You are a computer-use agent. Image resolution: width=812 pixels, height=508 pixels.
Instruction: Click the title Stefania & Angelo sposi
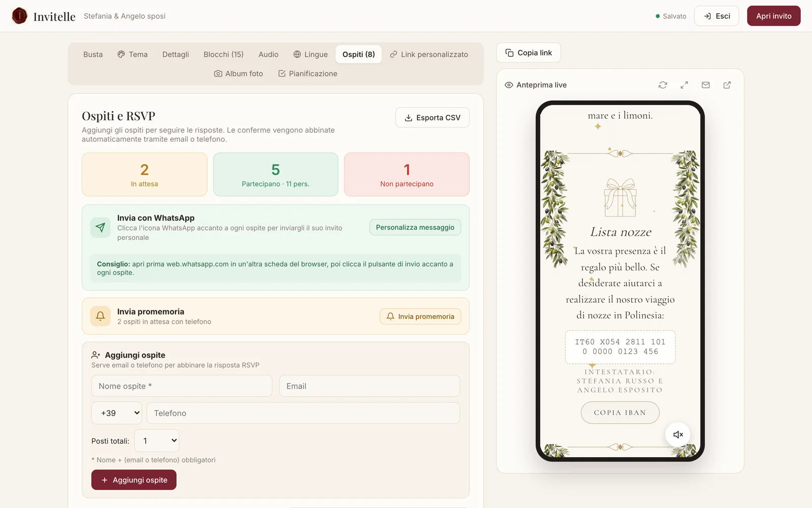(124, 16)
